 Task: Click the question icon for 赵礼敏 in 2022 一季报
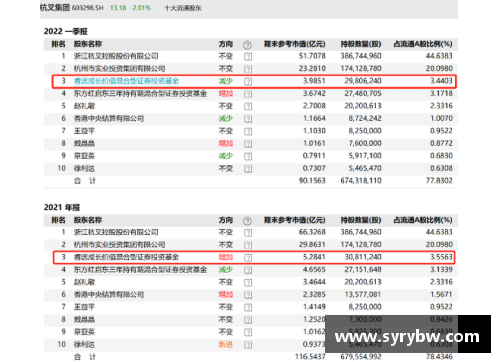click(248, 106)
